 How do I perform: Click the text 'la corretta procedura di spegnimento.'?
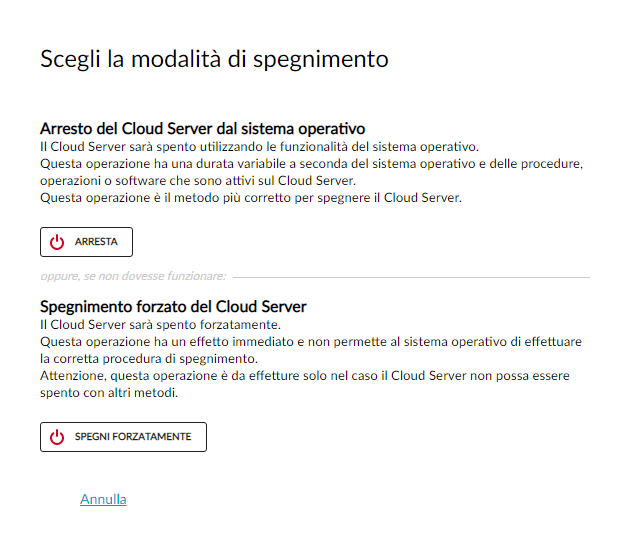coord(149,358)
